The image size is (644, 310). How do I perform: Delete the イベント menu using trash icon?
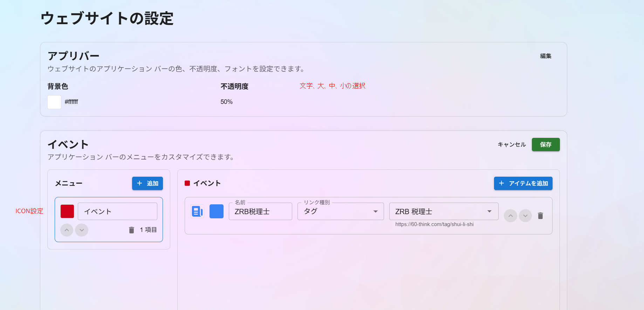click(x=131, y=230)
